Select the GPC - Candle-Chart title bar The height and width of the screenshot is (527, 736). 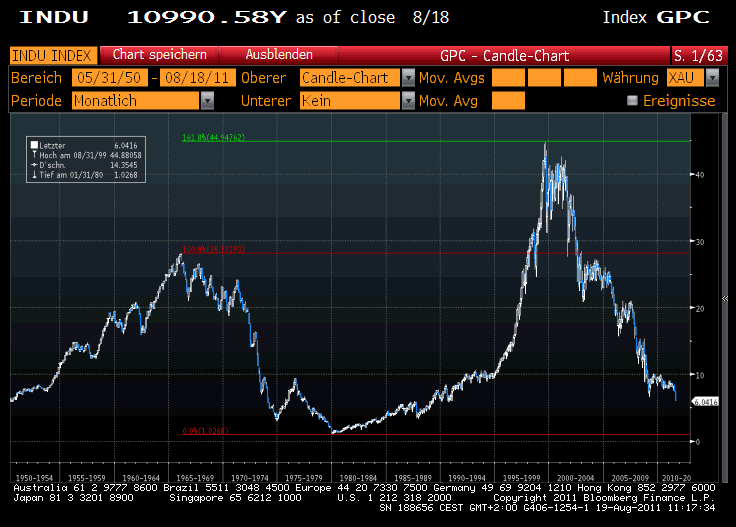click(x=505, y=55)
